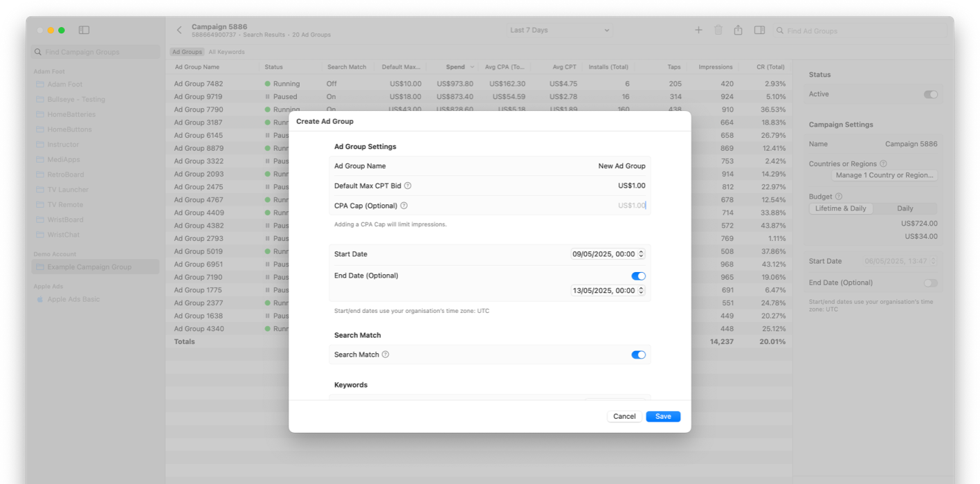Open the share icon in the toolbar
Viewport: 980px width, 484px height.
pos(738,30)
